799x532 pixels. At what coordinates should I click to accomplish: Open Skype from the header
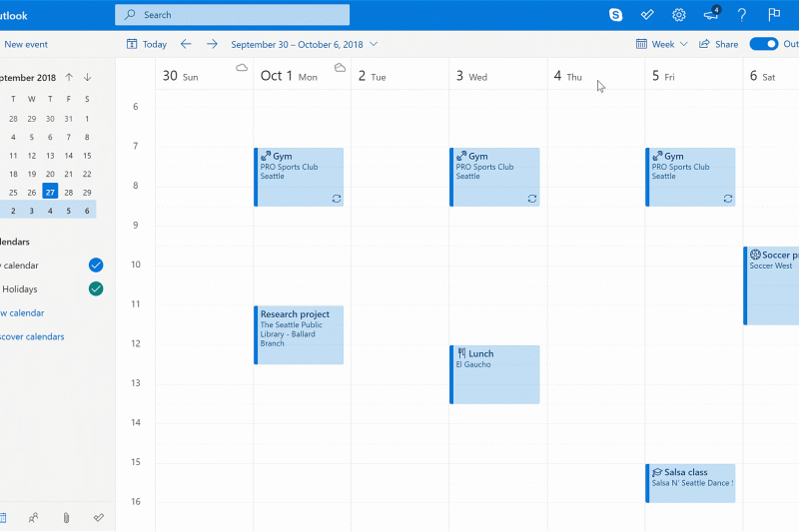(x=615, y=15)
